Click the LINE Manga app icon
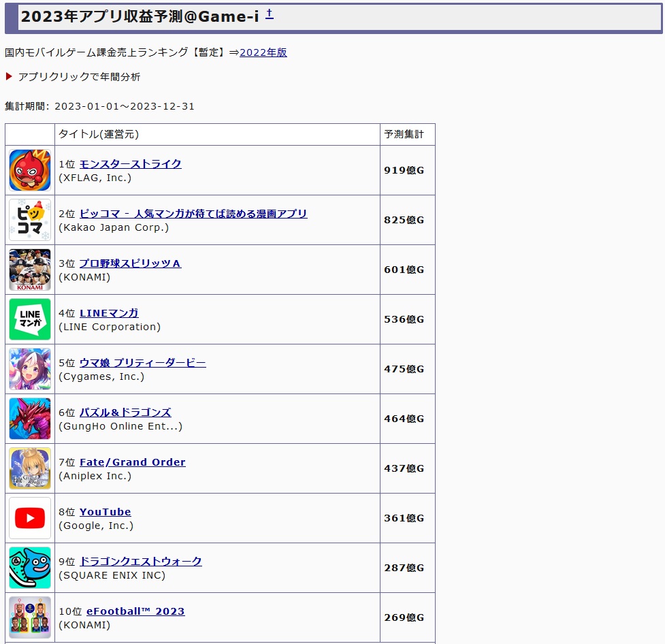The width and height of the screenshot is (665, 644). (x=30, y=319)
